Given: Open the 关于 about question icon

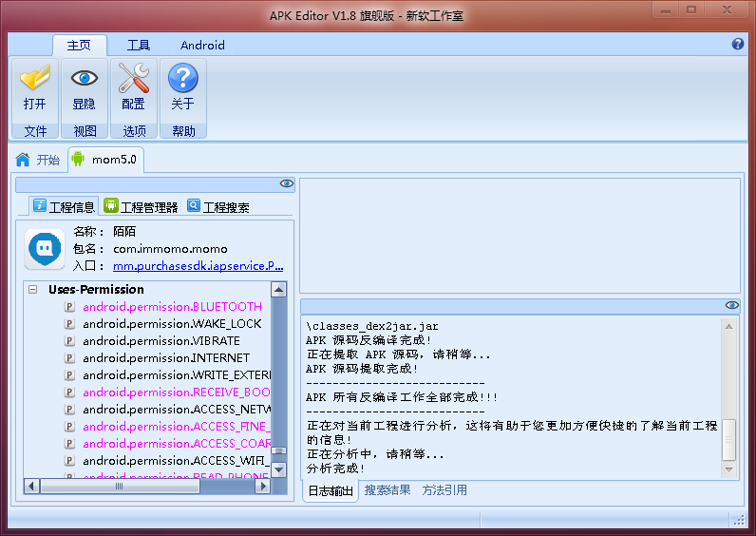Looking at the screenshot, I should coord(182,78).
